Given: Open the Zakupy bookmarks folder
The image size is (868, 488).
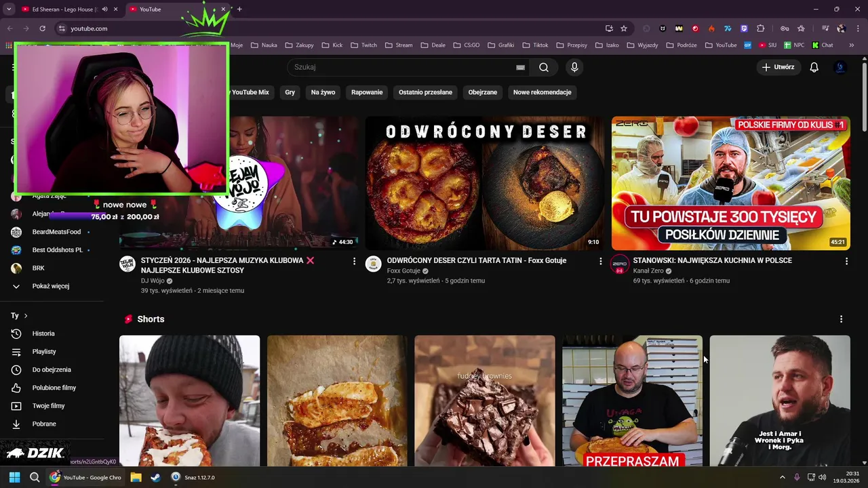Looking at the screenshot, I should click(x=299, y=45).
